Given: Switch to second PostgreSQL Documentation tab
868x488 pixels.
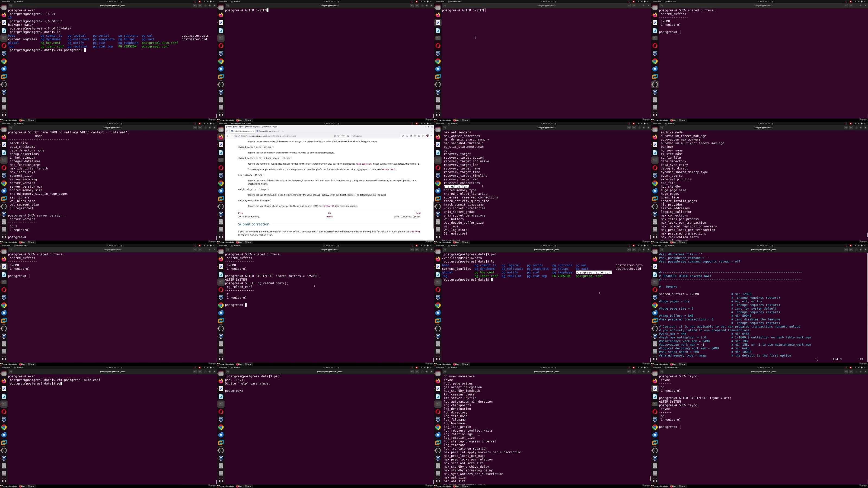Looking at the screenshot, I should (268, 131).
